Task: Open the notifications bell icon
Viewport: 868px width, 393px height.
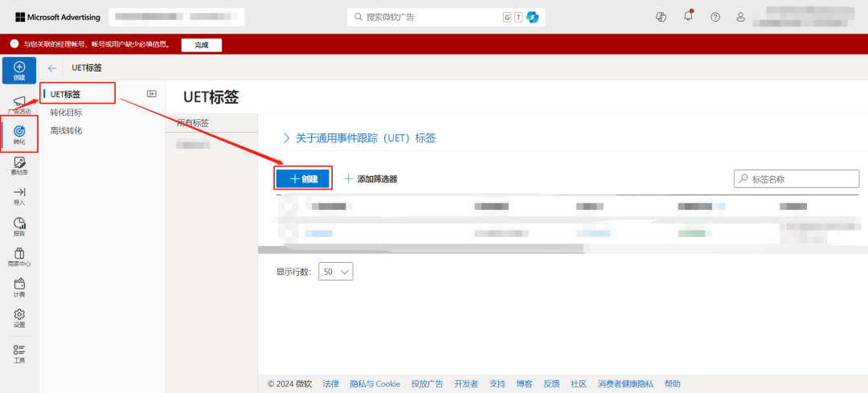Action: (x=688, y=16)
